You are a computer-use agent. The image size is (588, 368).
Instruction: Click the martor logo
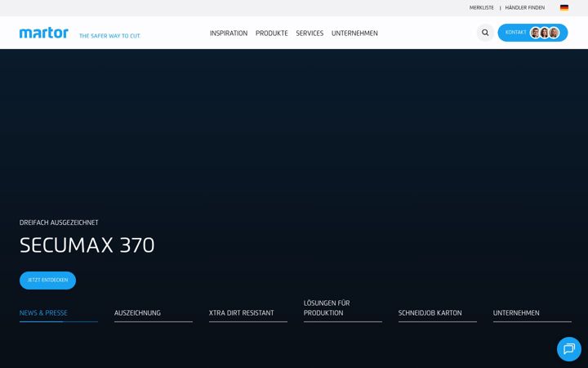(x=44, y=33)
